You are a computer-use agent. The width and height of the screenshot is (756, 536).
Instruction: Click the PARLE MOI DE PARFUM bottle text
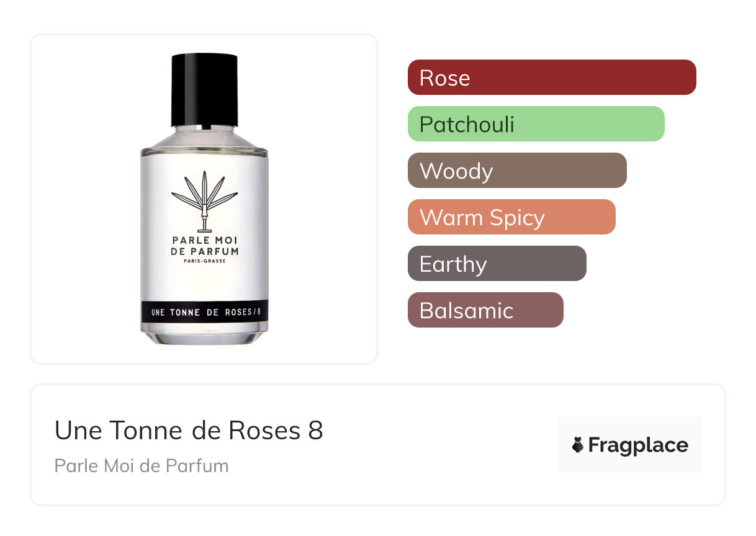(204, 246)
